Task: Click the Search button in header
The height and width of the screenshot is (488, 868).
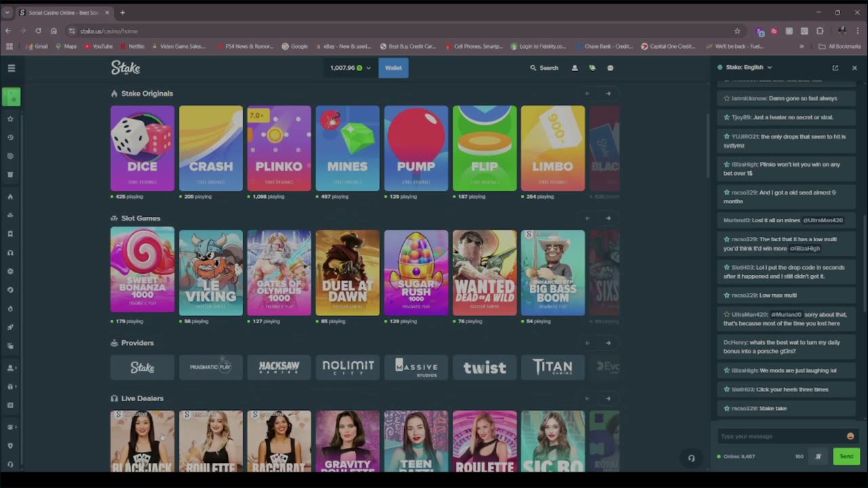Action: (545, 68)
